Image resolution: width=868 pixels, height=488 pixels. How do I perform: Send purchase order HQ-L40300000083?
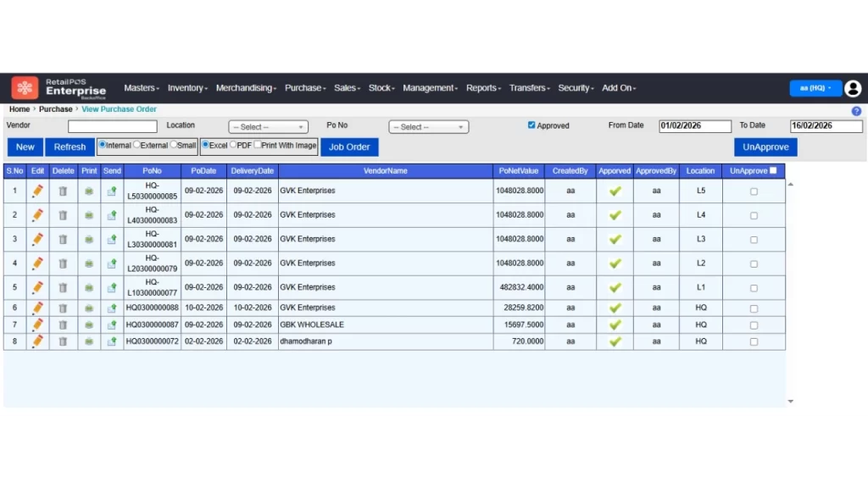[112, 215]
